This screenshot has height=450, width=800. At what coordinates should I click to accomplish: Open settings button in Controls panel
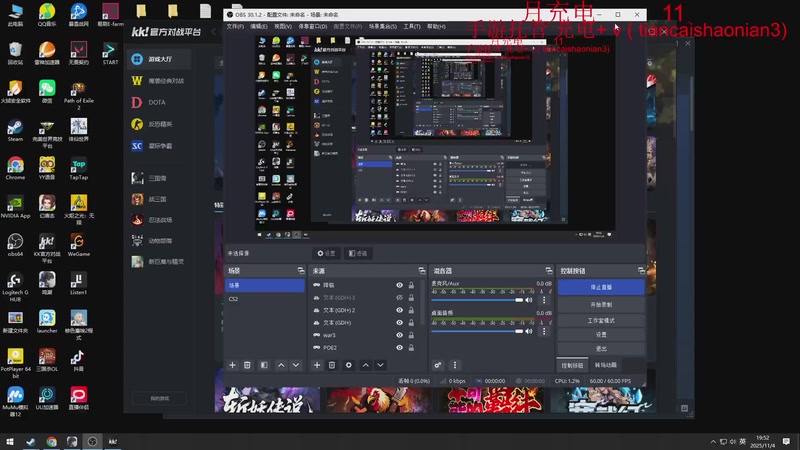coord(601,335)
